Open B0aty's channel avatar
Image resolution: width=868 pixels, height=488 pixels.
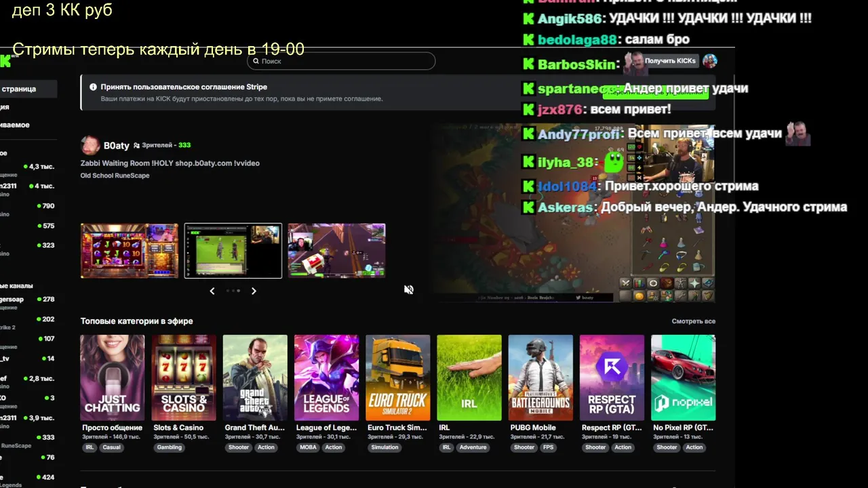click(x=90, y=145)
